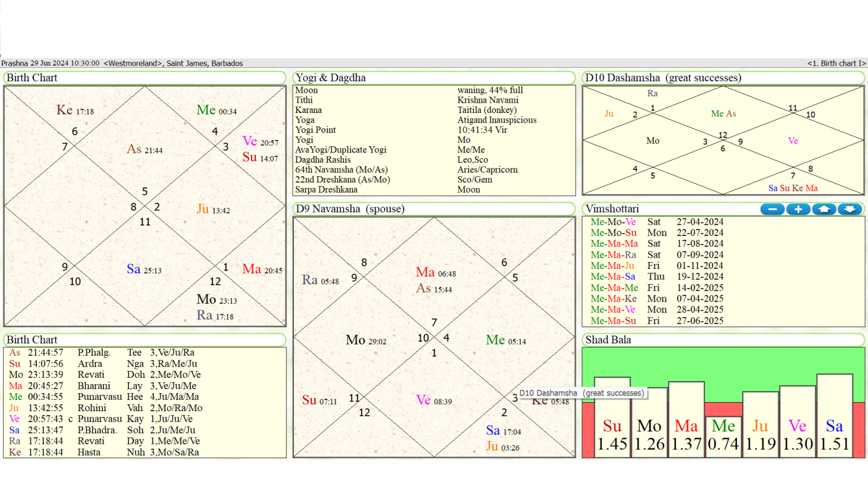
Task: Select the Me-Ma-Me dasha row
Action: (x=657, y=287)
